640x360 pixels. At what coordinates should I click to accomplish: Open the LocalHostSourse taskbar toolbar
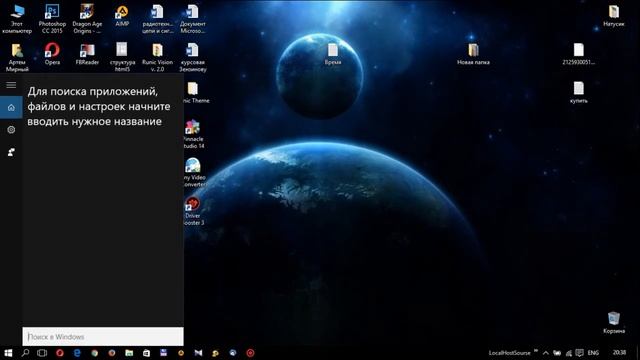(509, 353)
